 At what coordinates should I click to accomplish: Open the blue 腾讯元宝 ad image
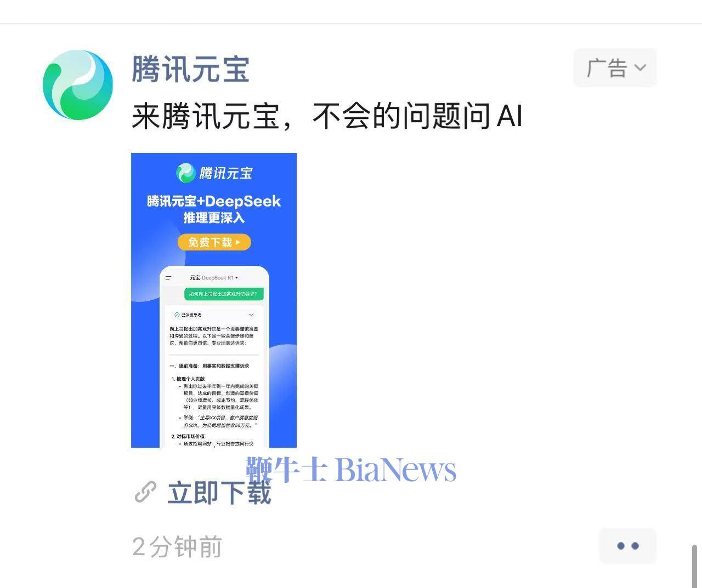click(214, 300)
